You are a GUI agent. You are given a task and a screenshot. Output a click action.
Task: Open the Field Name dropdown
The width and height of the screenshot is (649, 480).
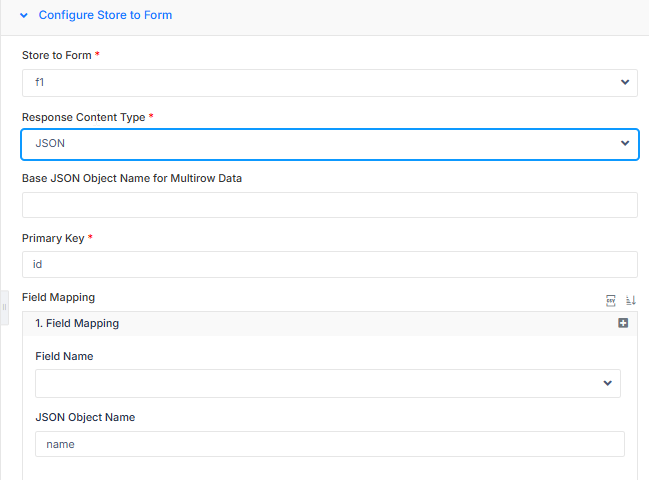click(328, 383)
